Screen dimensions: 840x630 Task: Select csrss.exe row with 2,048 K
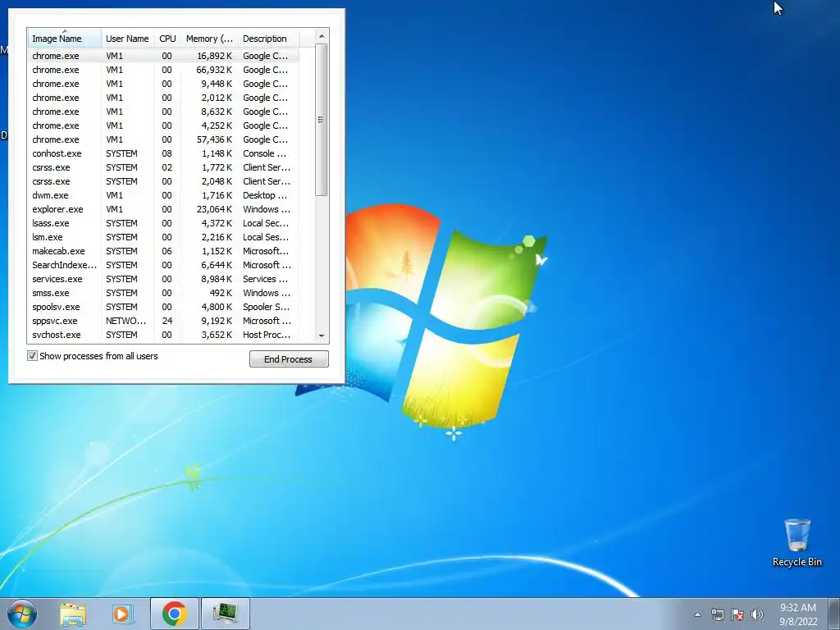[163, 181]
